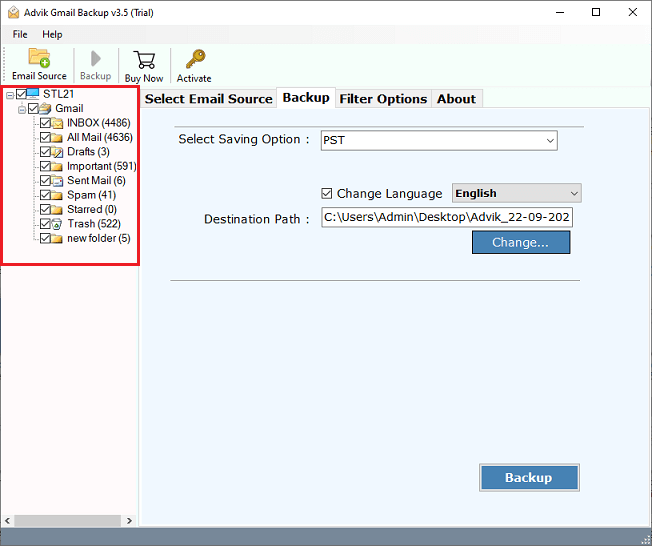Click the Destination Path field

447,217
